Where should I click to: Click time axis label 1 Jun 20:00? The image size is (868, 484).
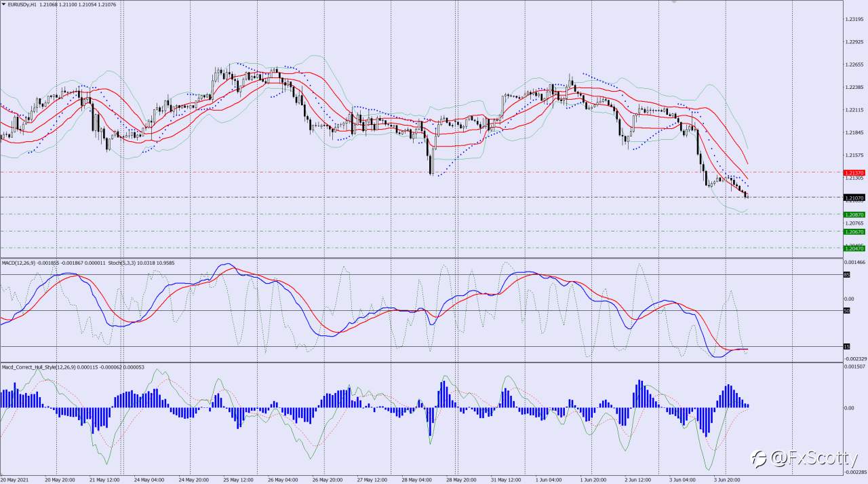[593, 480]
